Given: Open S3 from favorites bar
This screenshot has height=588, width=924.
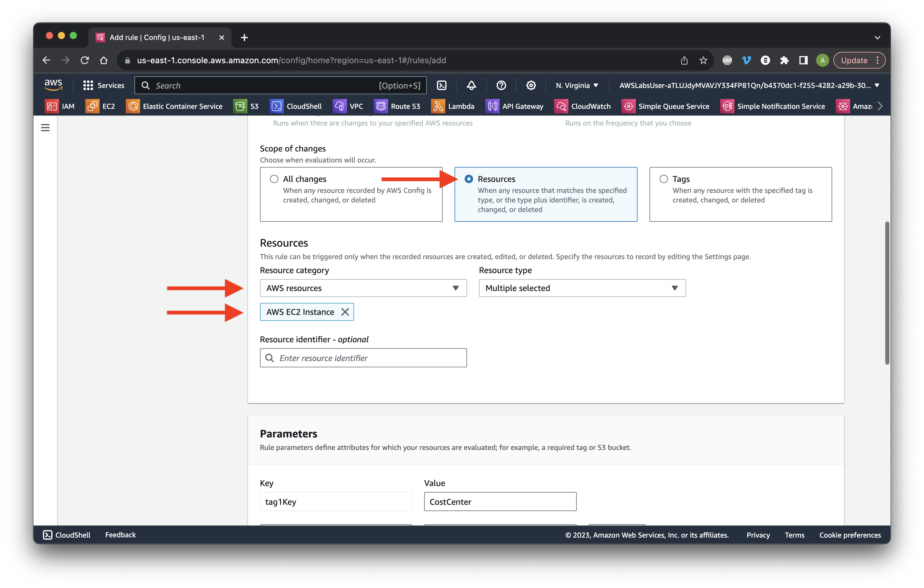Looking at the screenshot, I should click(246, 106).
